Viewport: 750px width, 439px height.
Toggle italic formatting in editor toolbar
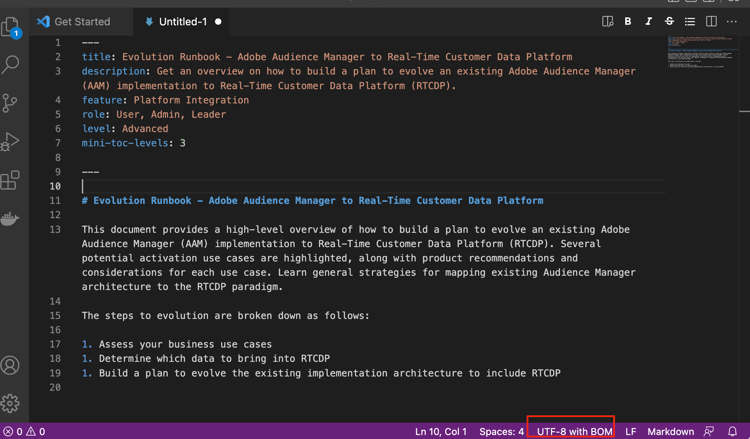(648, 22)
